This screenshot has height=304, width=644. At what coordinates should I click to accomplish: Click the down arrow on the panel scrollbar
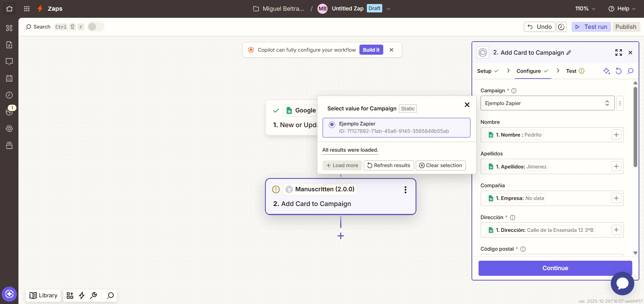pos(635,253)
